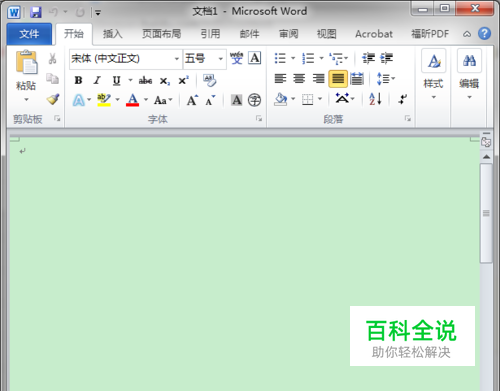Click the Copy icon
The image size is (500, 391).
point(52,79)
